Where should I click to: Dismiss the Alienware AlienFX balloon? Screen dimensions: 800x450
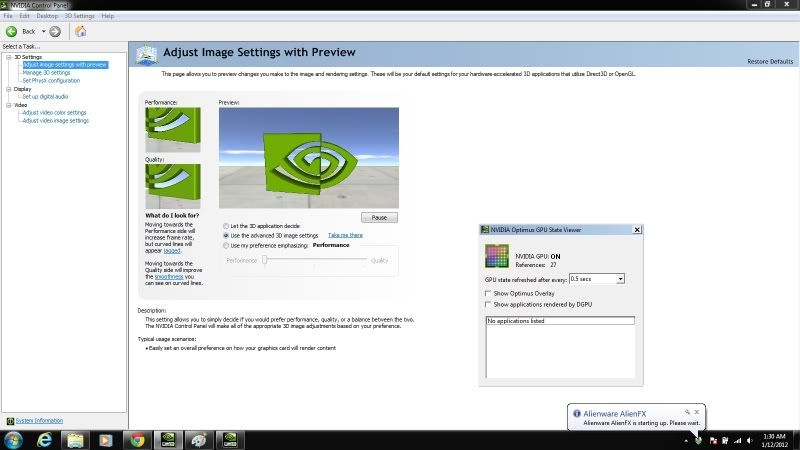coord(696,412)
